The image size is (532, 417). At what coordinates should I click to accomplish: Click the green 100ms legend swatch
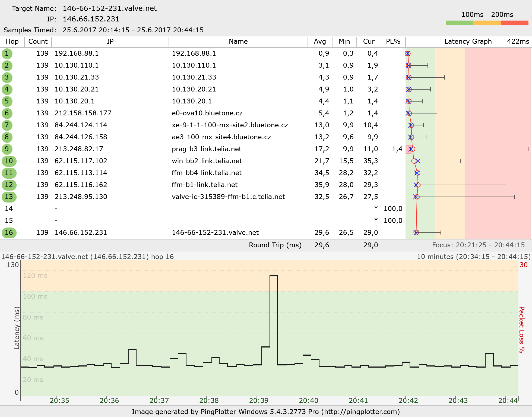[x=459, y=23]
